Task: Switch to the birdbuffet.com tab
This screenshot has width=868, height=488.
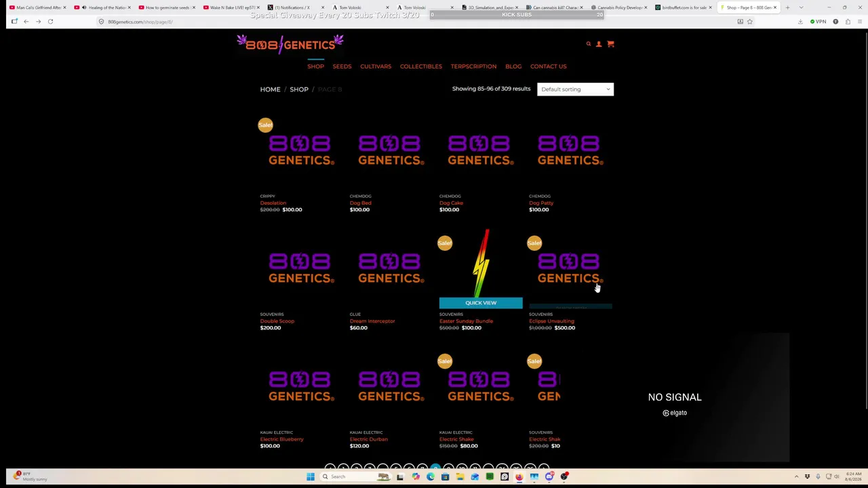Action: point(682,7)
